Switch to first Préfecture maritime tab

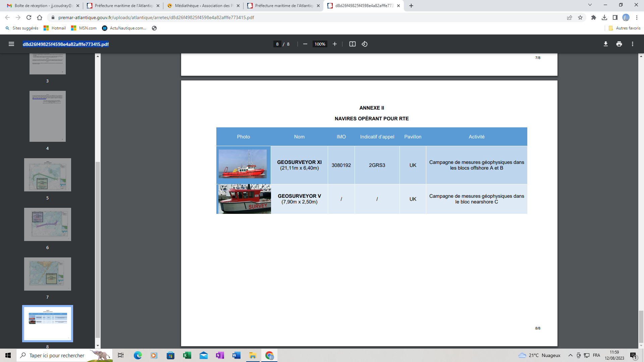click(123, 6)
